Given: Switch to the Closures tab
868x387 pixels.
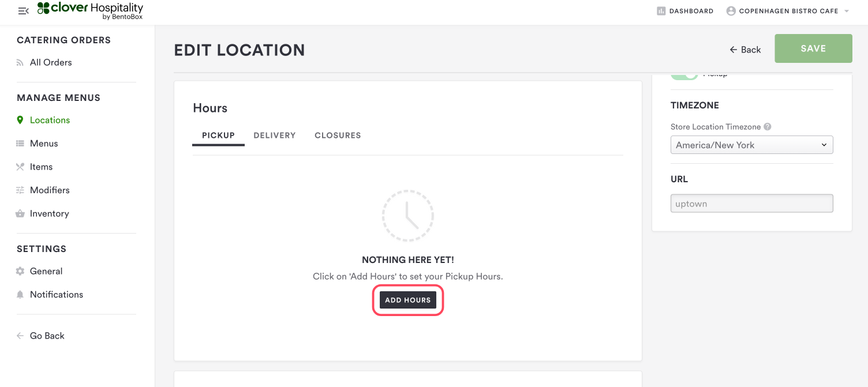Looking at the screenshot, I should 338,136.
